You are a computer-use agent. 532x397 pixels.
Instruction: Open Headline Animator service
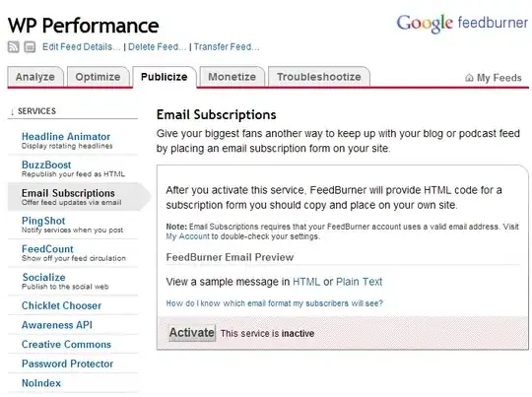point(66,136)
